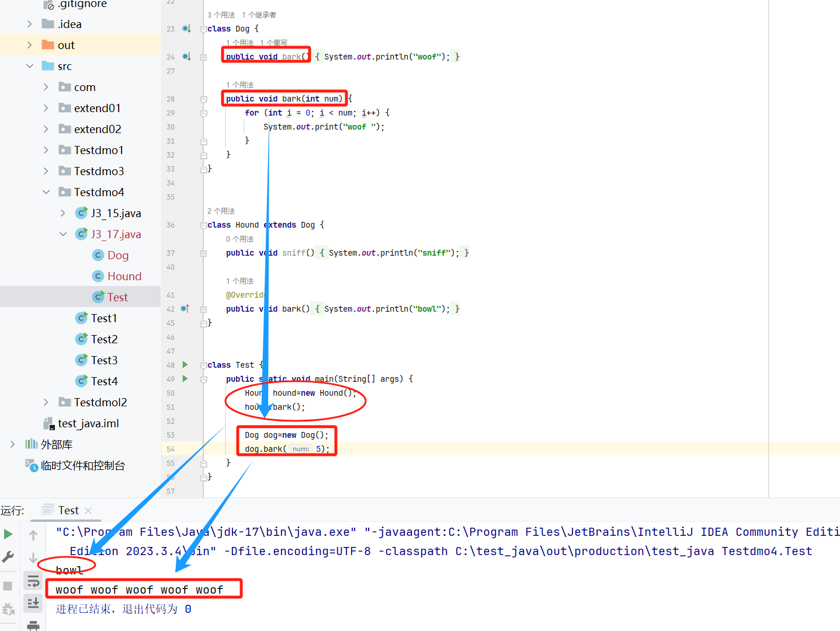Click the run gutter arrow beside class Test
840x631 pixels.
click(x=185, y=365)
